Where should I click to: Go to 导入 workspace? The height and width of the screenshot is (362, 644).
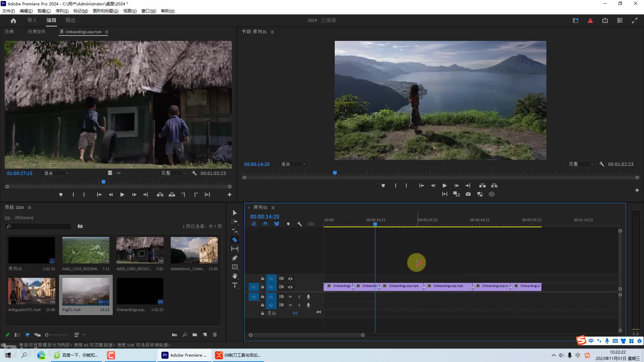click(x=32, y=20)
